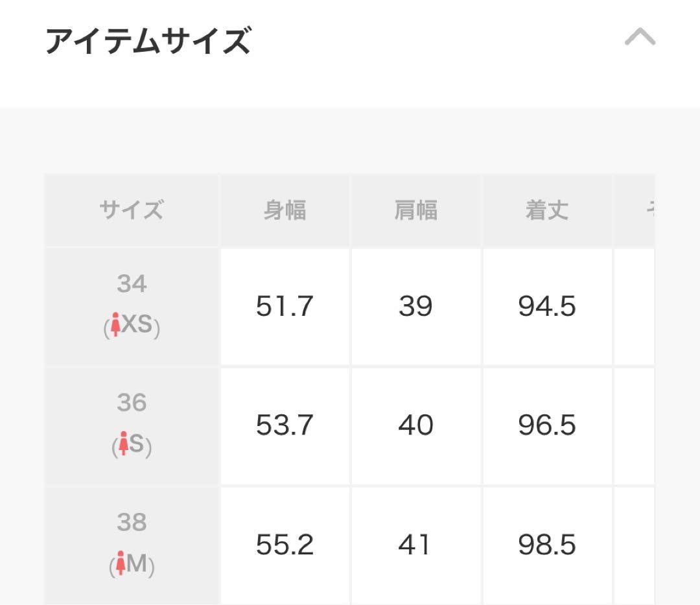Image resolution: width=700 pixels, height=605 pixels.
Task: Collapse the アイテムサイズ section with the chevron
Action: pos(639,37)
